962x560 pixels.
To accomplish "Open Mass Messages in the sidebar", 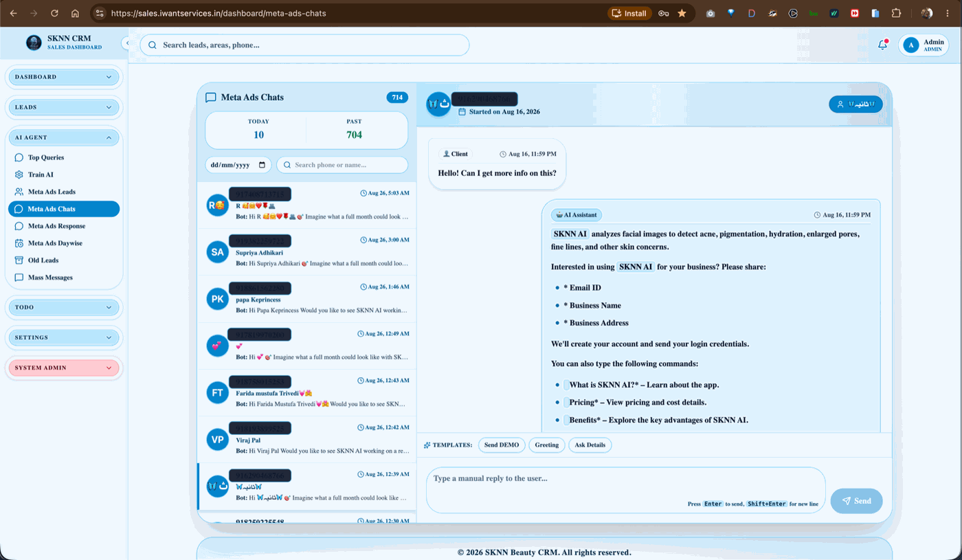I will (x=64, y=278).
